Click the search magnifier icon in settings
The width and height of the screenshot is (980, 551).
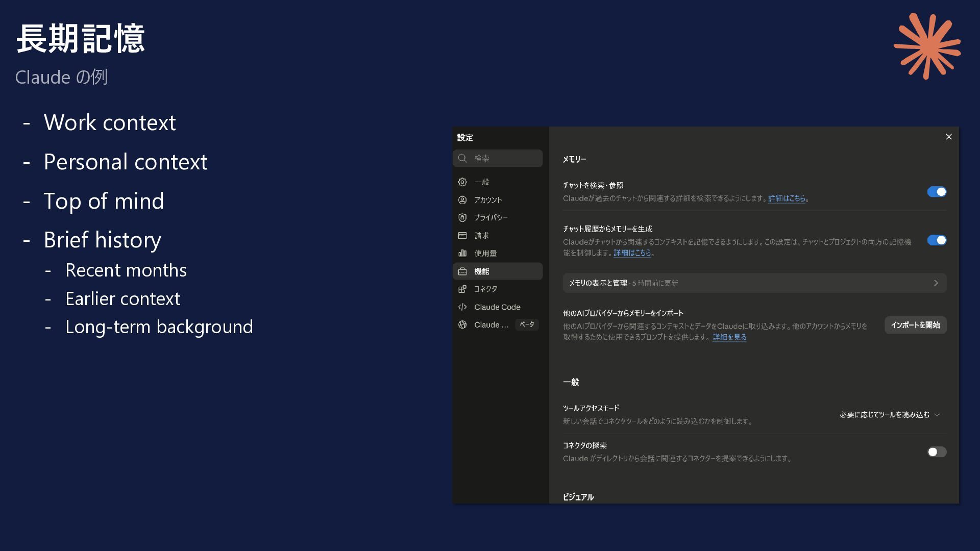[462, 158]
